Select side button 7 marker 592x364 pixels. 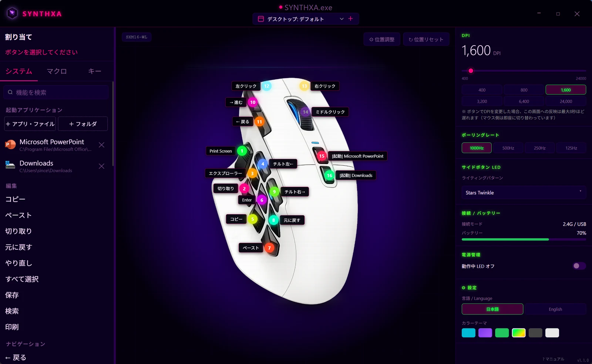coord(269,248)
